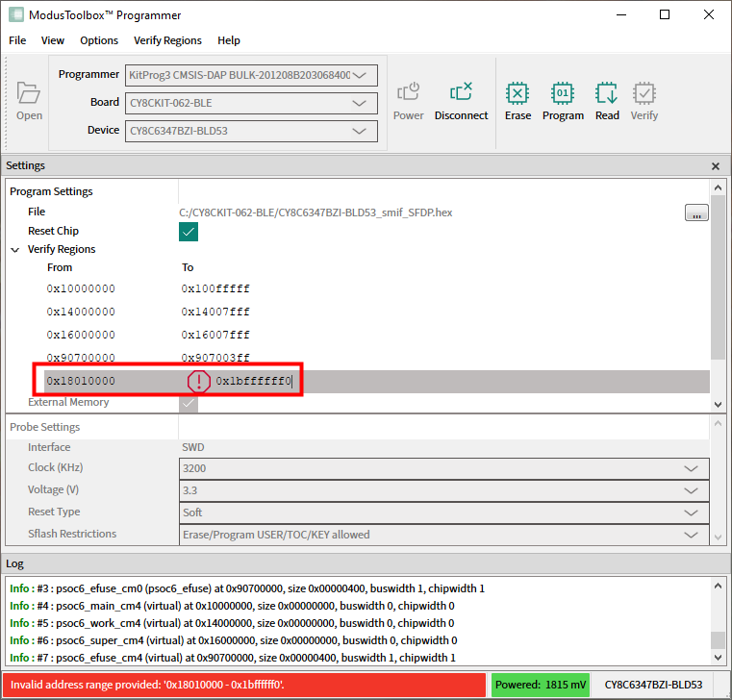Open the Verify Regions menu

coord(167,40)
